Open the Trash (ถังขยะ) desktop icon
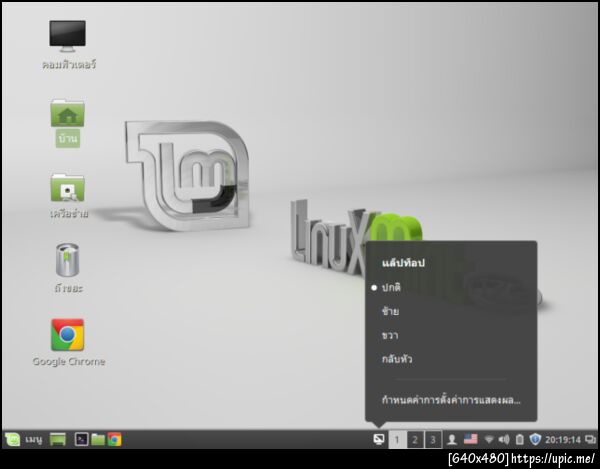Viewport: 600px width, 469px height. tap(67, 260)
